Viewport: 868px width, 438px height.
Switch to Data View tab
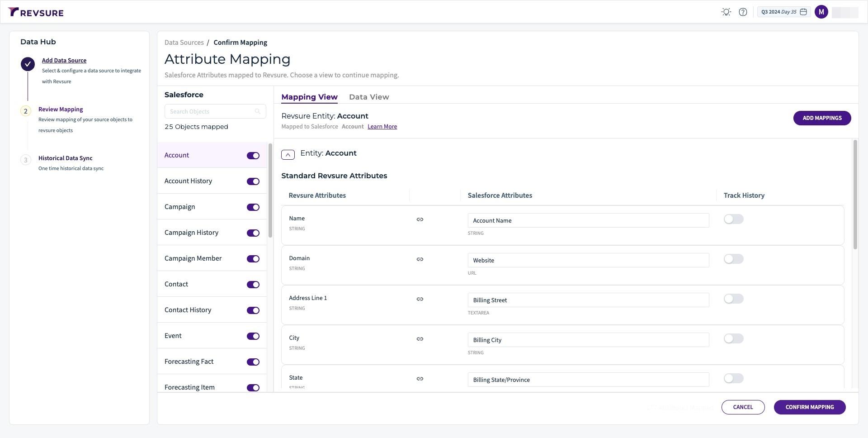click(x=369, y=97)
